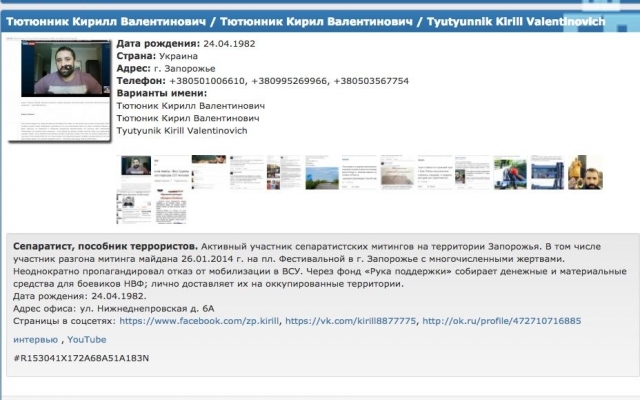Viewport: 640px width, 400px height.
Task: Click phone number +380503567754
Action: pyautogui.click(x=371, y=81)
